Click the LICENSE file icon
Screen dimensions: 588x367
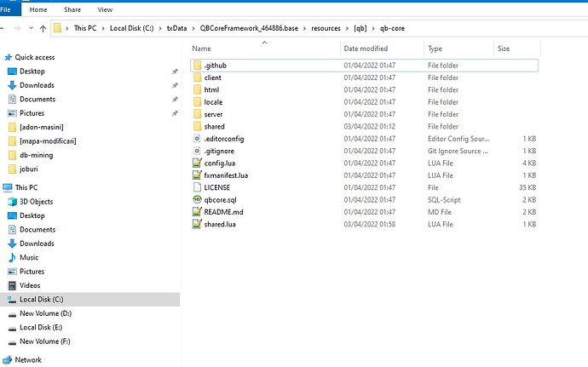click(197, 187)
